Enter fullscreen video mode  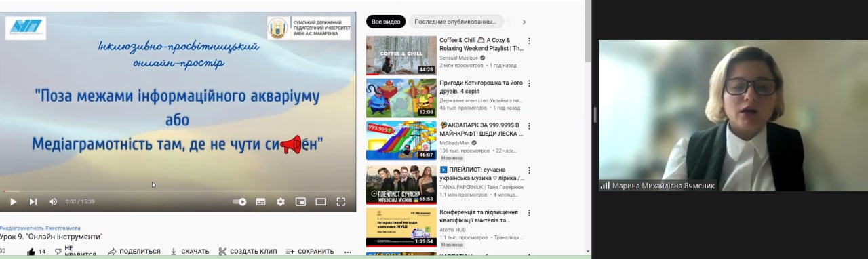[341, 201]
